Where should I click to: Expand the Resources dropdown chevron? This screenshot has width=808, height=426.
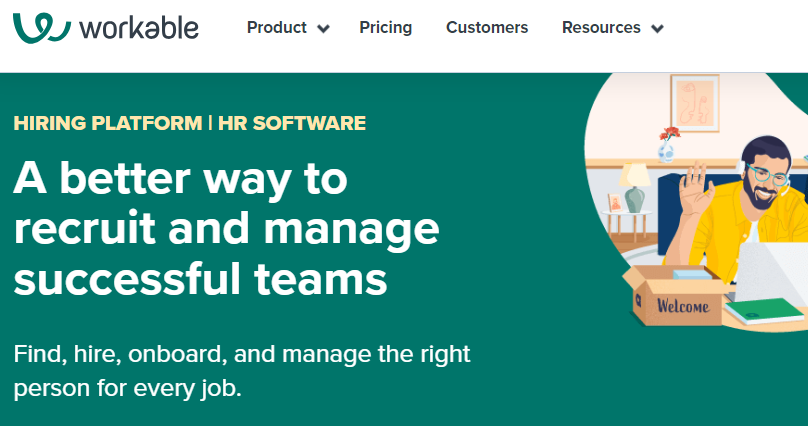[x=657, y=28]
